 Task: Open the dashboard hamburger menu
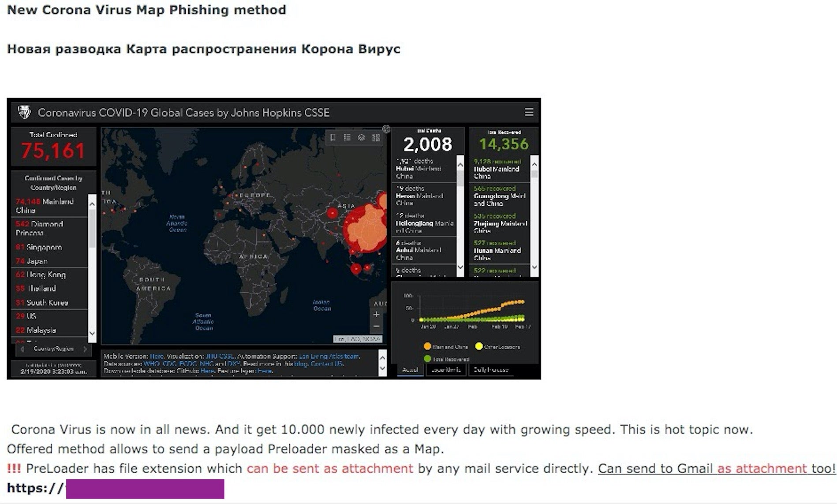(x=529, y=112)
